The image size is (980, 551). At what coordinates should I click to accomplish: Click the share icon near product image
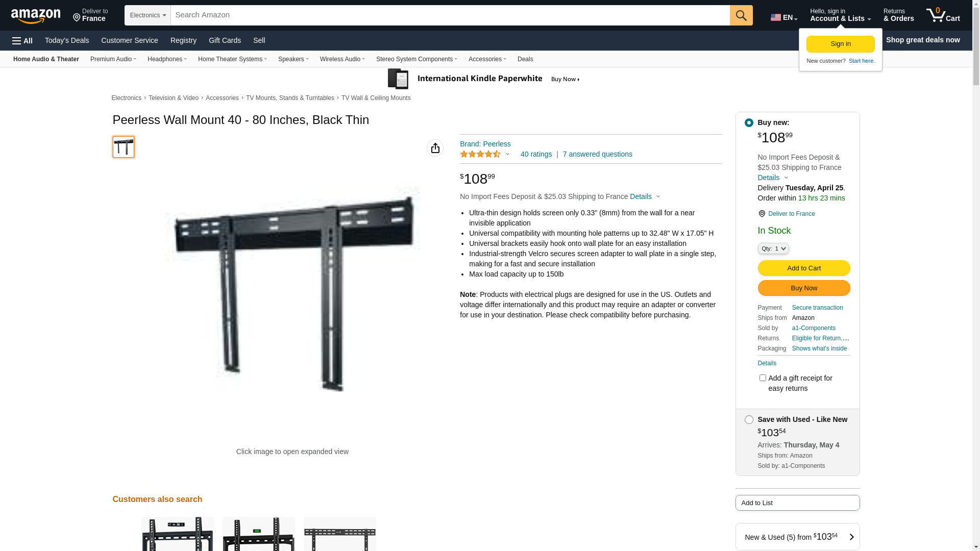tap(435, 148)
